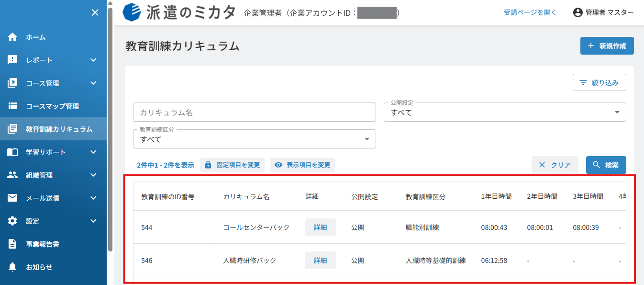Image resolution: width=644 pixels, height=285 pixels.
Task: Click 表示項目を変更 button
Action: [x=302, y=165]
